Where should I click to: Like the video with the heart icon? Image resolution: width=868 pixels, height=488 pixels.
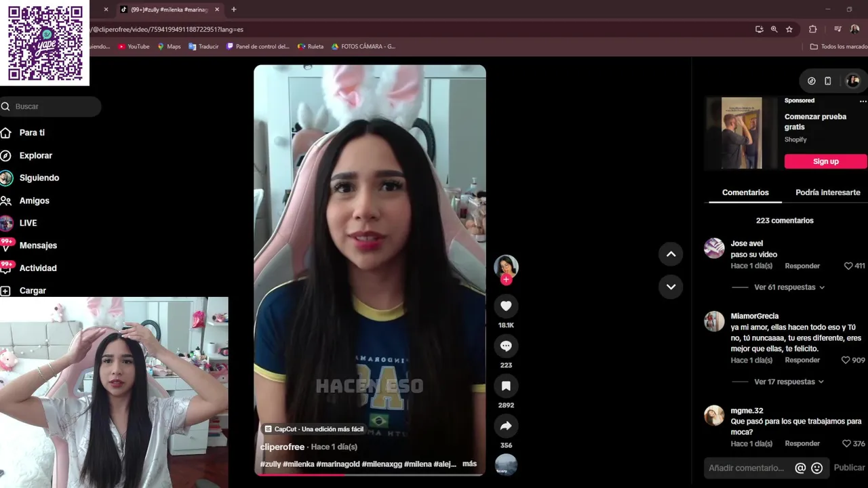506,306
